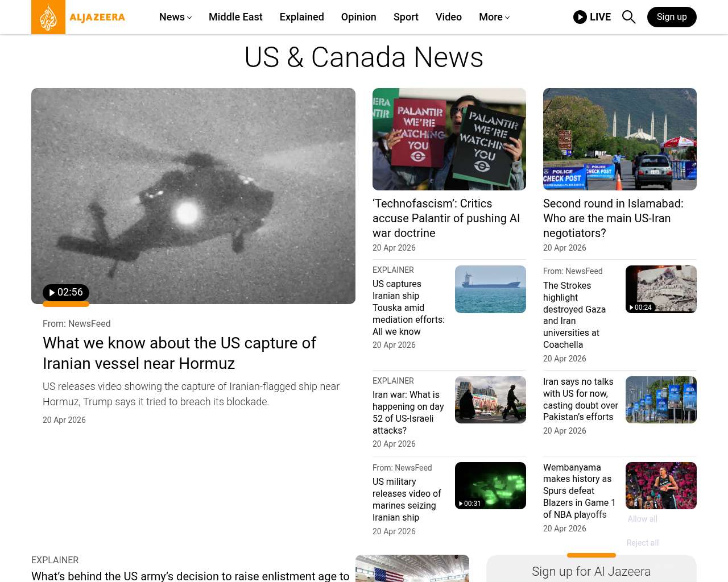This screenshot has width=728, height=582.
Task: Read 'Iran war: day 52' explainer
Action: (408, 413)
